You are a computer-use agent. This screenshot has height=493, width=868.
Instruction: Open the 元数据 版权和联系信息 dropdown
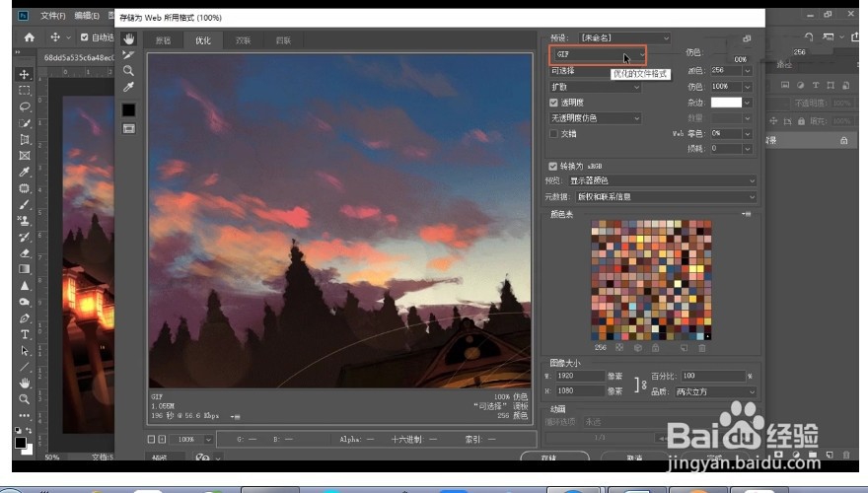coord(666,196)
